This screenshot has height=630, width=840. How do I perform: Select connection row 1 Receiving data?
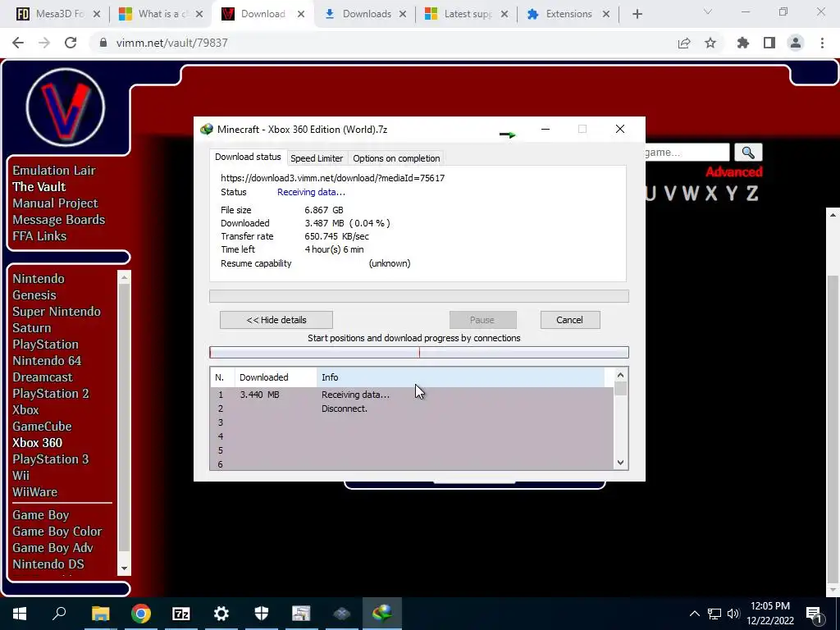point(412,395)
